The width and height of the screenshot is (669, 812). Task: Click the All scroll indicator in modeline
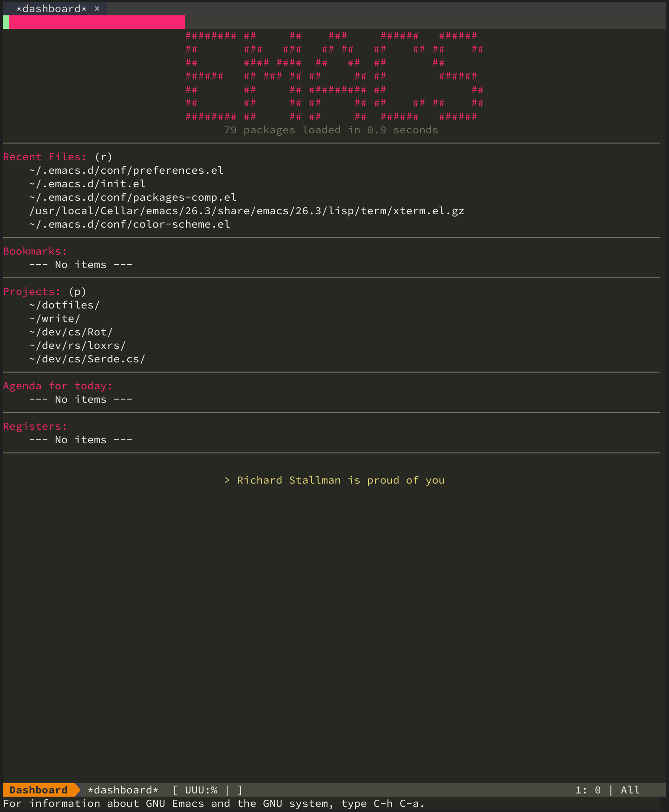[x=630, y=790]
